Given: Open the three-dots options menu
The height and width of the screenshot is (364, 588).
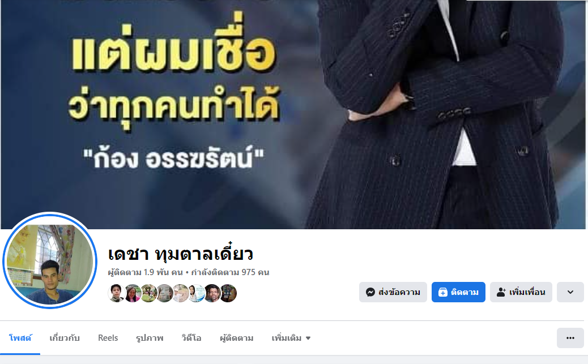Looking at the screenshot, I should (570, 338).
